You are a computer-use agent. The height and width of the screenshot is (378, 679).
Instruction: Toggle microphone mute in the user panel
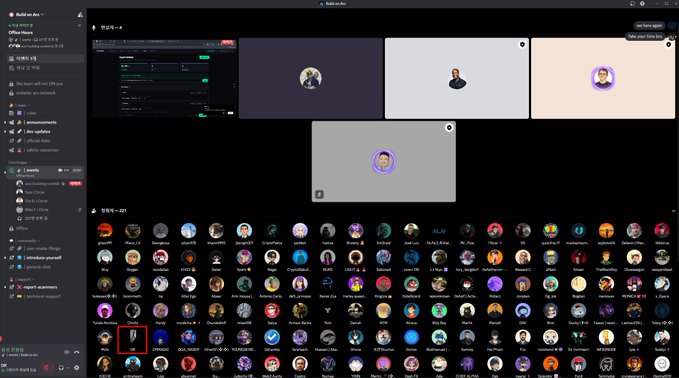coord(47,368)
